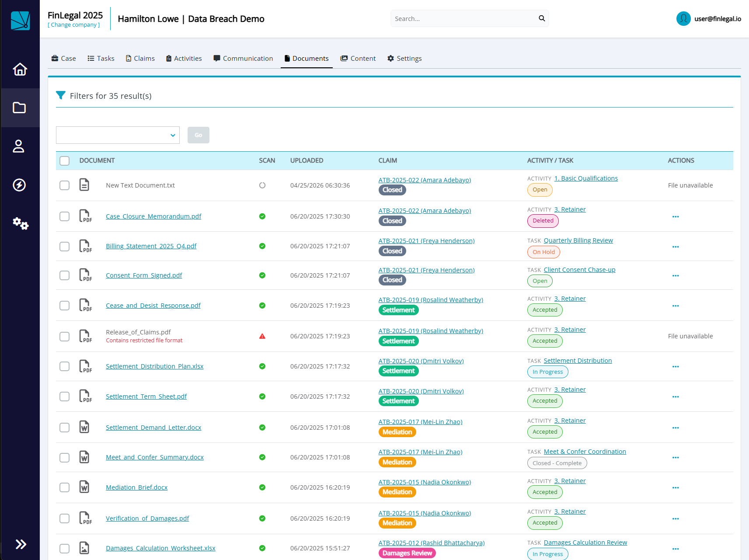Click image icon for Damages_Calculation_Worksheet.xlsx
Viewport: 749px width, 560px height.
pos(84,548)
